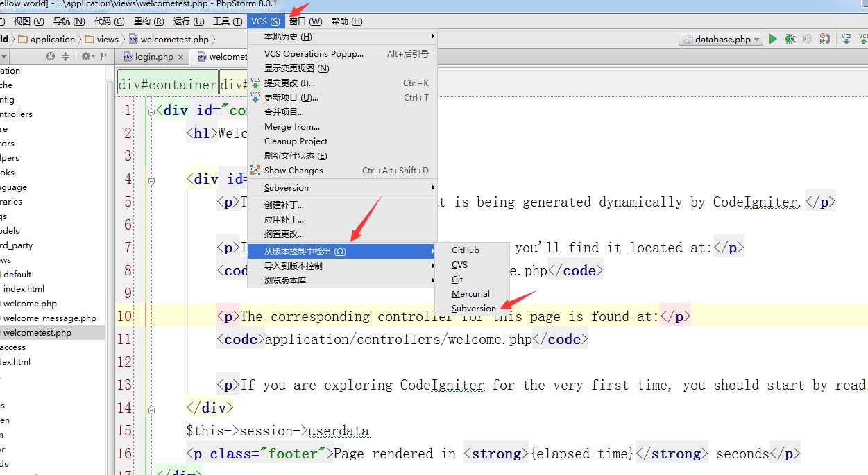This screenshot has height=475, width=868.
Task: Select 刷新文件状态 (E) menu entry
Action: point(343,156)
